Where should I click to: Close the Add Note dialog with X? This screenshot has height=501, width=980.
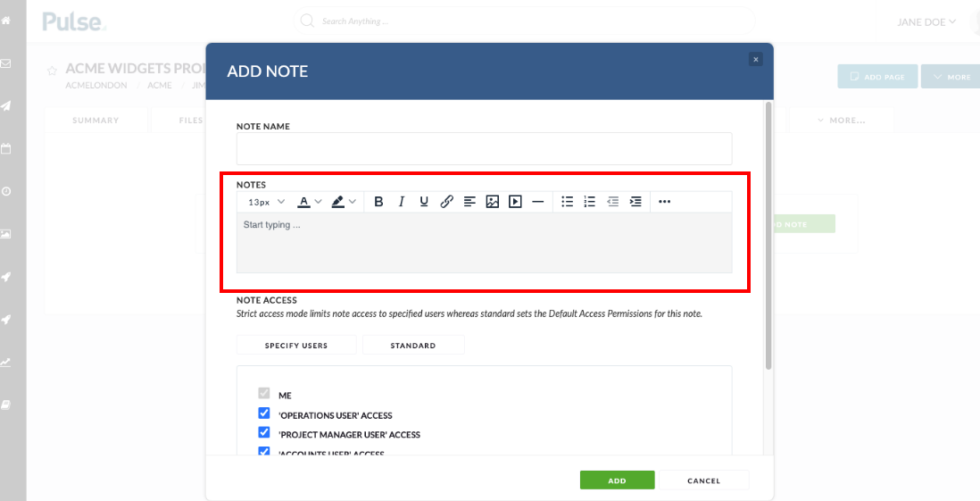pyautogui.click(x=756, y=60)
